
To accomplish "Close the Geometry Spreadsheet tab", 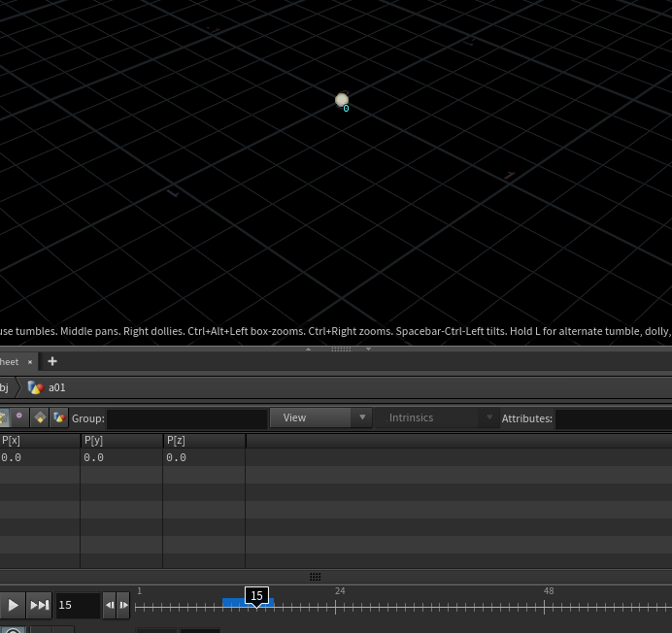I will 30,362.
